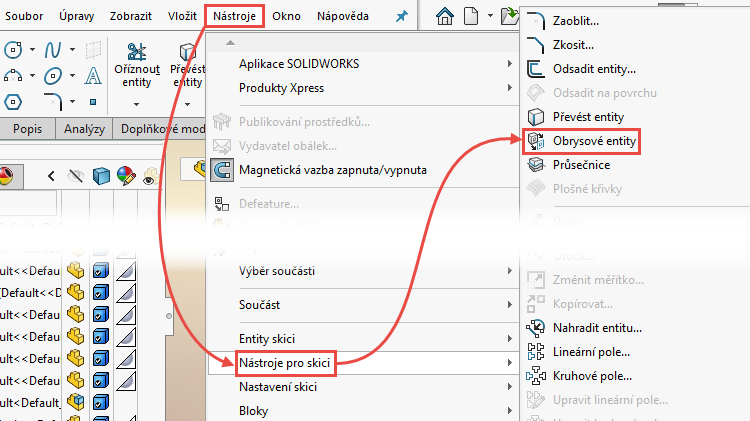This screenshot has height=421, width=750.
Task: Click the blue cube display mode icon
Action: (101, 176)
